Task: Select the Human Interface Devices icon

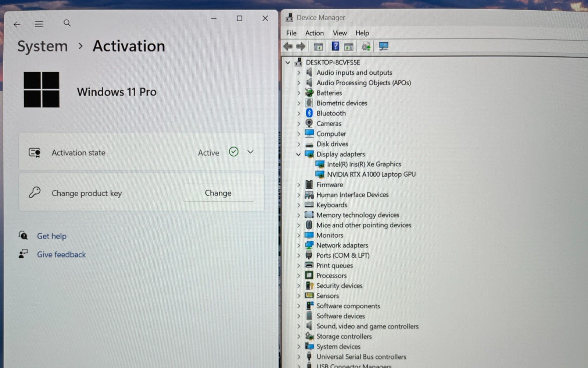Action: [x=309, y=195]
